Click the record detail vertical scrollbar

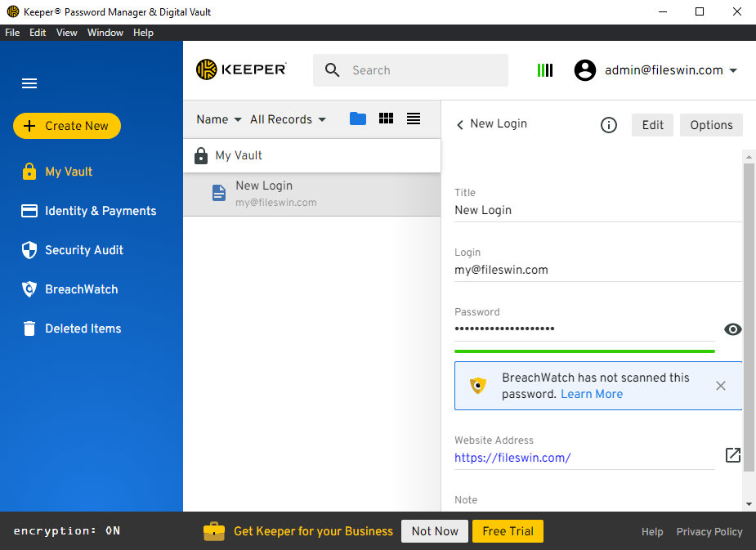click(x=749, y=317)
